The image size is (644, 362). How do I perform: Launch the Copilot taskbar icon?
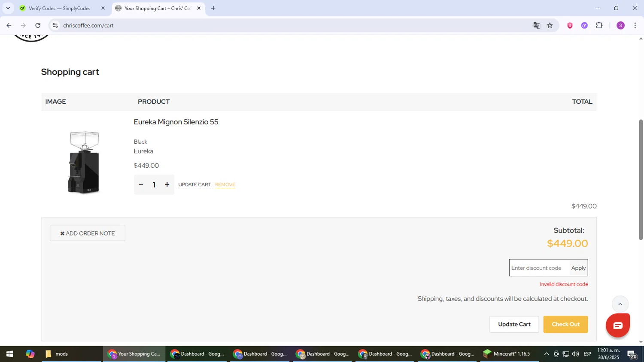click(x=30, y=354)
